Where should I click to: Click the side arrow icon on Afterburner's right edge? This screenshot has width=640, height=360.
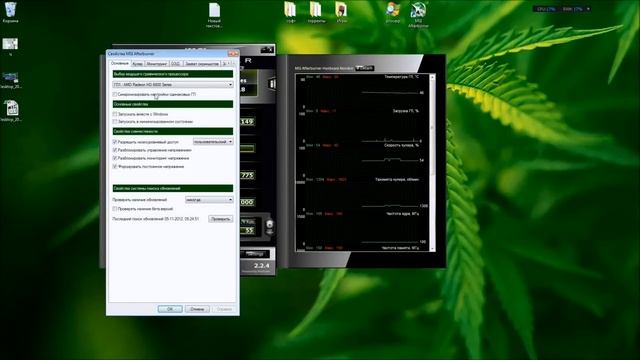(x=272, y=84)
